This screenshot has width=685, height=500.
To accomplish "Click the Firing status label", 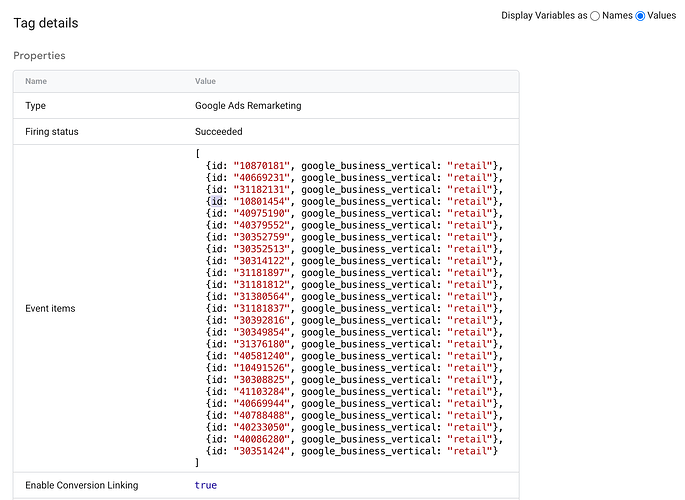I will (52, 131).
